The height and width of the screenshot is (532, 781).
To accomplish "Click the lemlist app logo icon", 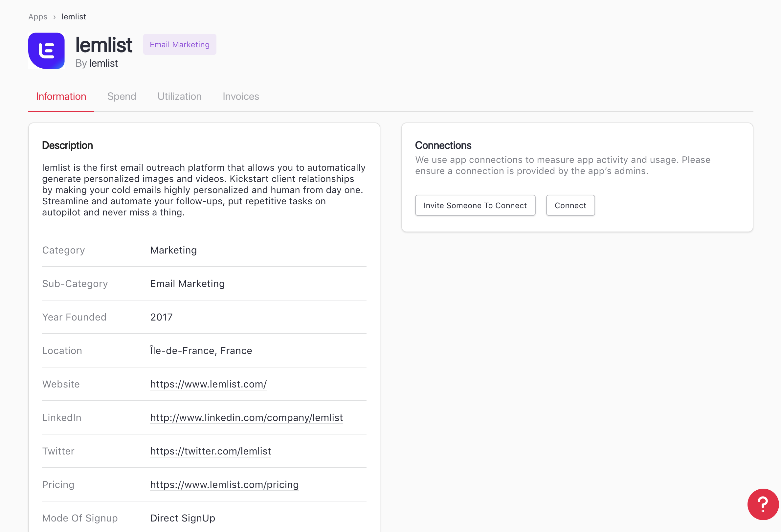I will coord(46,51).
